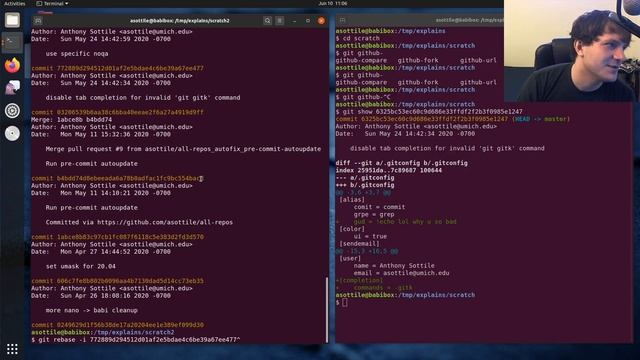Click the 'name = Anthony Sottile' line
The height and width of the screenshot is (360, 640).
point(394,266)
